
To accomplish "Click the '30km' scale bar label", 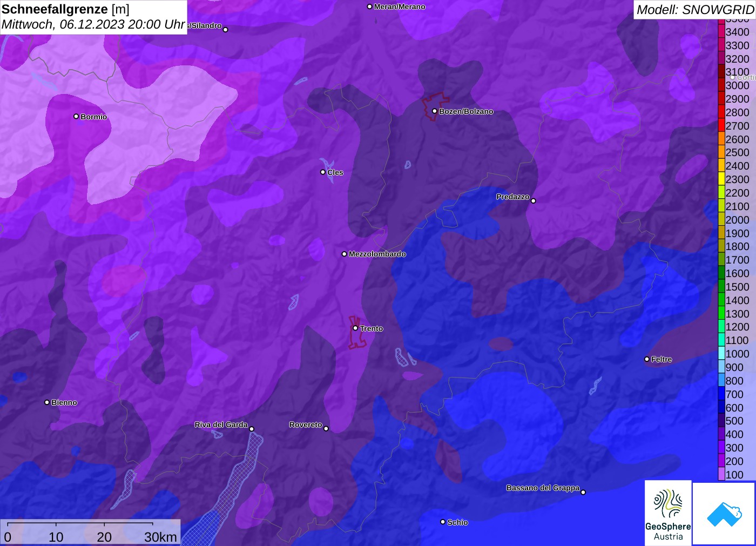I will point(160,537).
